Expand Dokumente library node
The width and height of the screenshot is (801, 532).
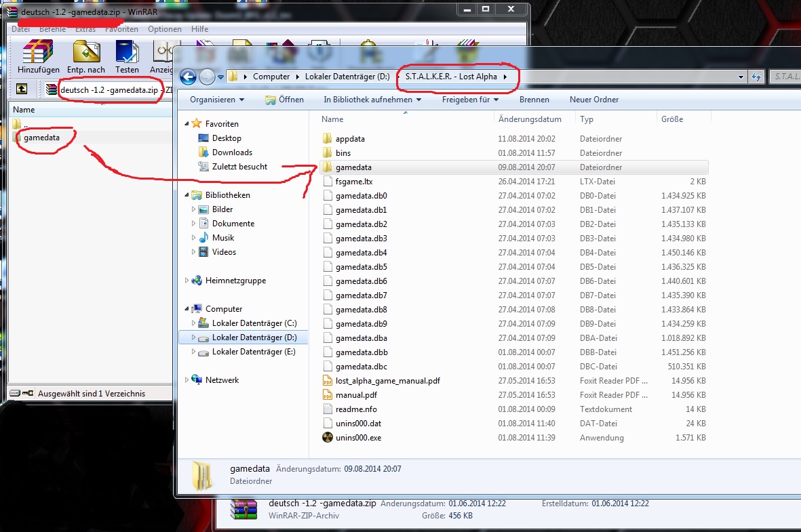[x=193, y=224]
